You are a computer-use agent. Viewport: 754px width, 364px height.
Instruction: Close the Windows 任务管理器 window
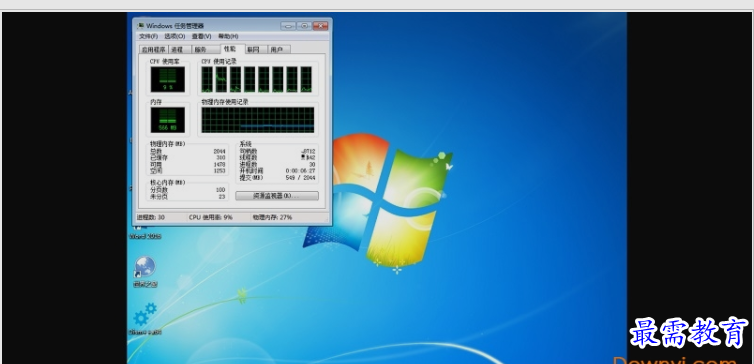click(320, 26)
